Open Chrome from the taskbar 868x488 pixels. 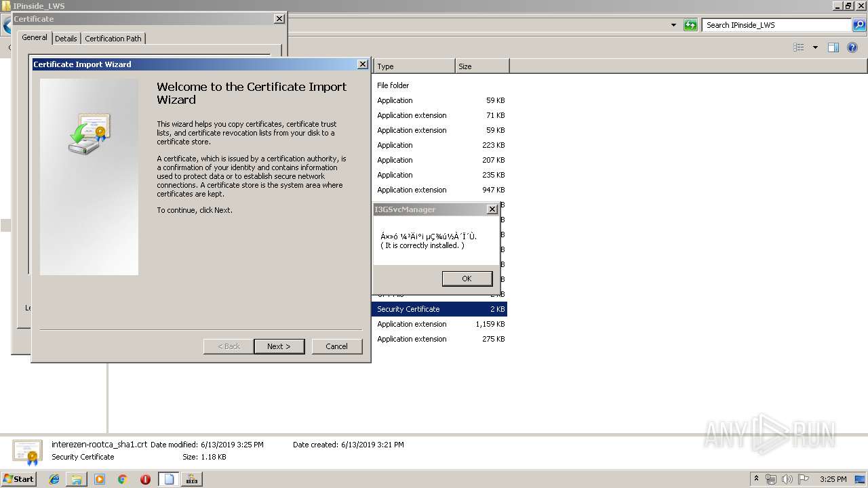pos(122,479)
